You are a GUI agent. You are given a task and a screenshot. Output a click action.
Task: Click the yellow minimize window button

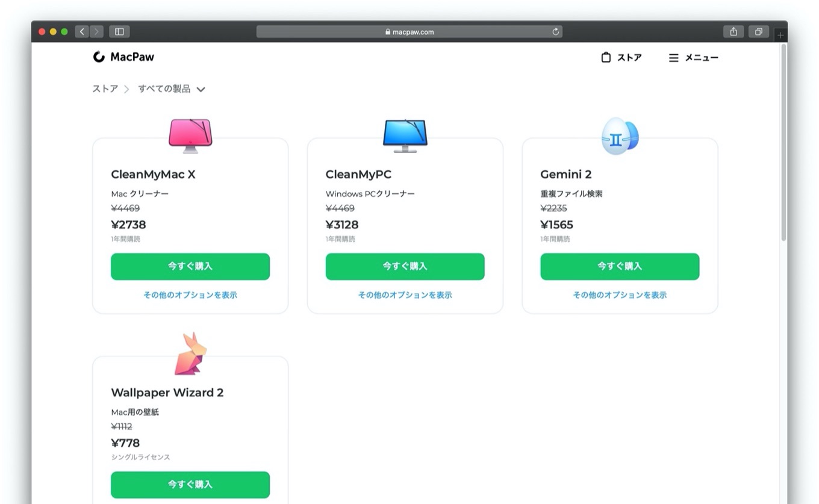click(x=53, y=32)
